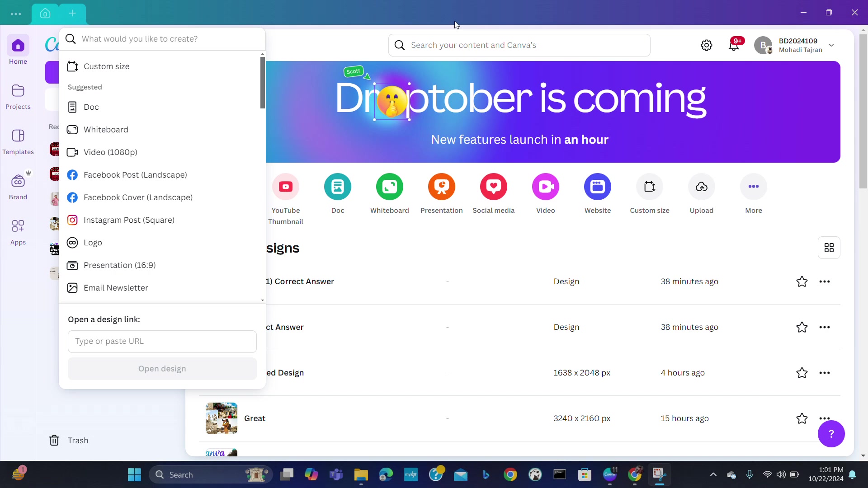Open Projects in the sidebar
Viewport: 868px width, 488px height.
tap(18, 96)
